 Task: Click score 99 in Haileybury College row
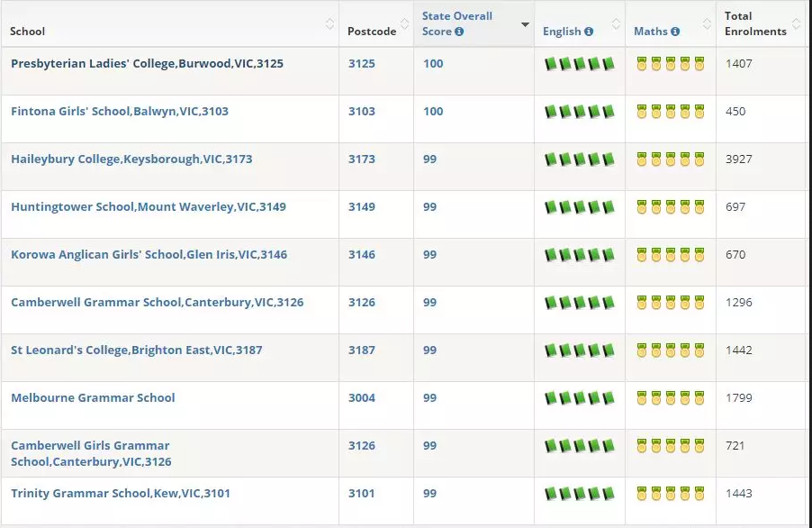pyautogui.click(x=429, y=159)
